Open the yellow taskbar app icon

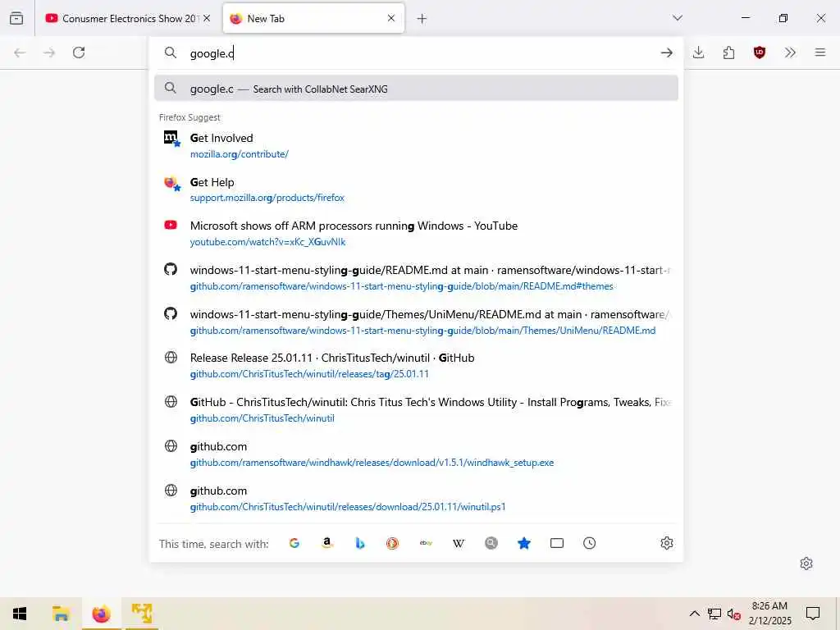point(142,614)
